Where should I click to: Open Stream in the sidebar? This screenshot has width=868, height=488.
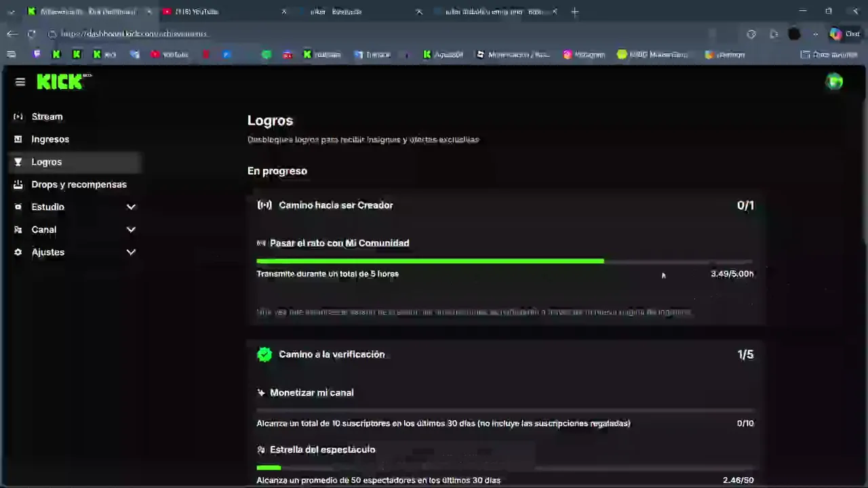[x=73, y=117]
